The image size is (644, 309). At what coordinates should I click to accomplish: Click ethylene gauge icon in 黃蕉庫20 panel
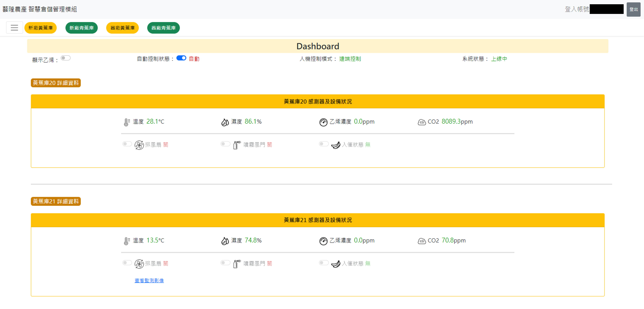point(323,122)
